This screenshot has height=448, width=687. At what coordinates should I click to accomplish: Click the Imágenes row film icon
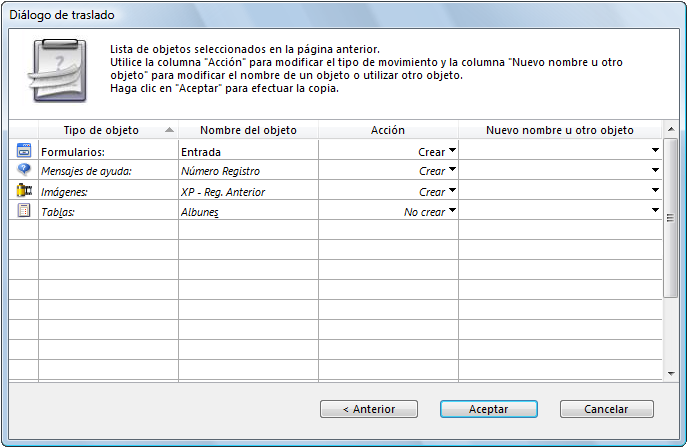pyautogui.click(x=24, y=190)
